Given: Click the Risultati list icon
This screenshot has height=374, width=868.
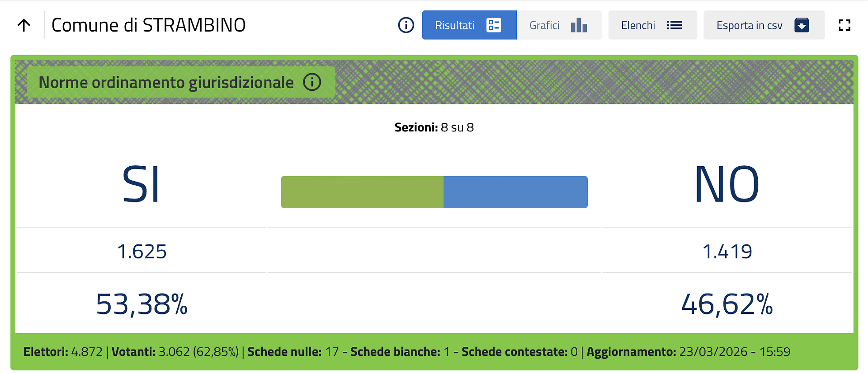Looking at the screenshot, I should pos(493,25).
